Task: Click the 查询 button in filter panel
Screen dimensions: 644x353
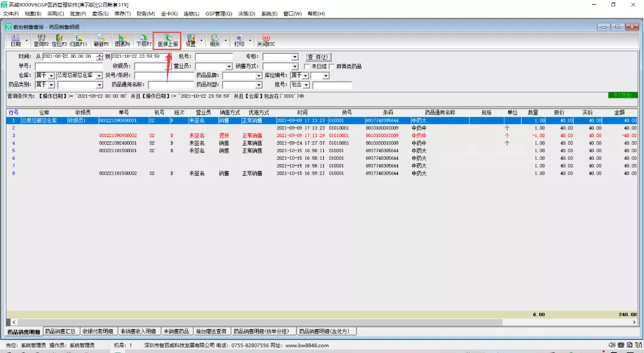Action: pyautogui.click(x=318, y=57)
